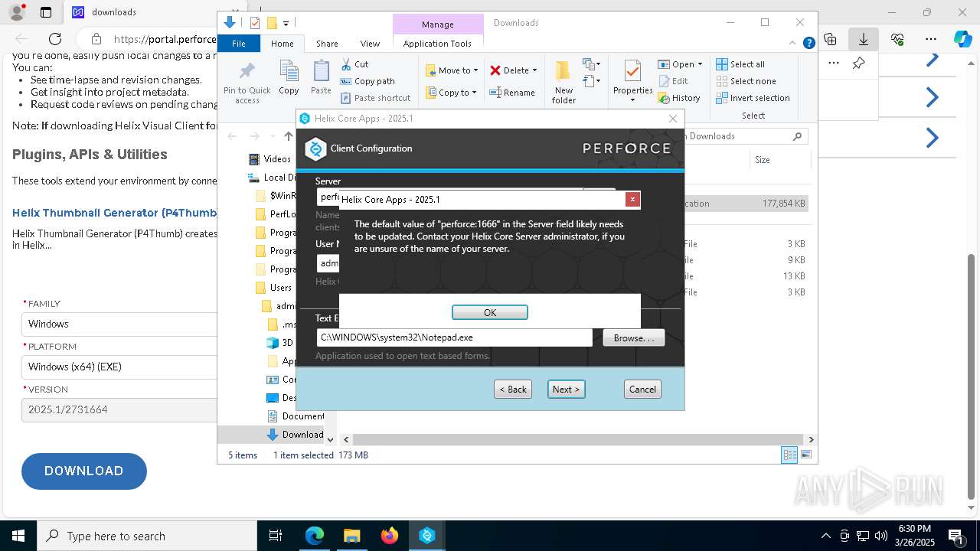The height and width of the screenshot is (551, 980).
Task: Open the Easy access dropdown icon
Action: [x=591, y=81]
